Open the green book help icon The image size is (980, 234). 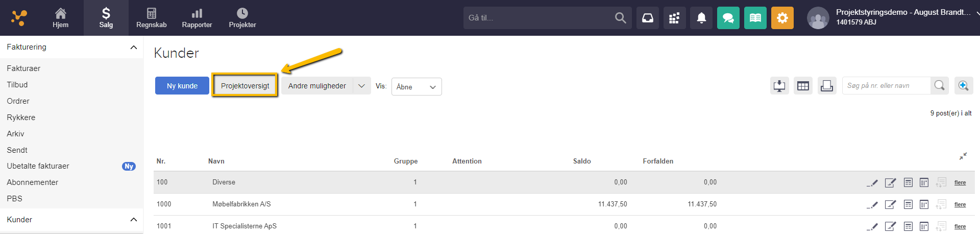click(x=755, y=18)
